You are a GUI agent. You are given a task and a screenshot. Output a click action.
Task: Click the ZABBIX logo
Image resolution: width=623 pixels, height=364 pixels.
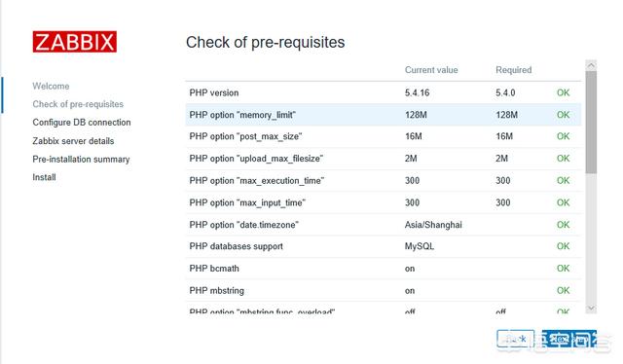coord(75,42)
